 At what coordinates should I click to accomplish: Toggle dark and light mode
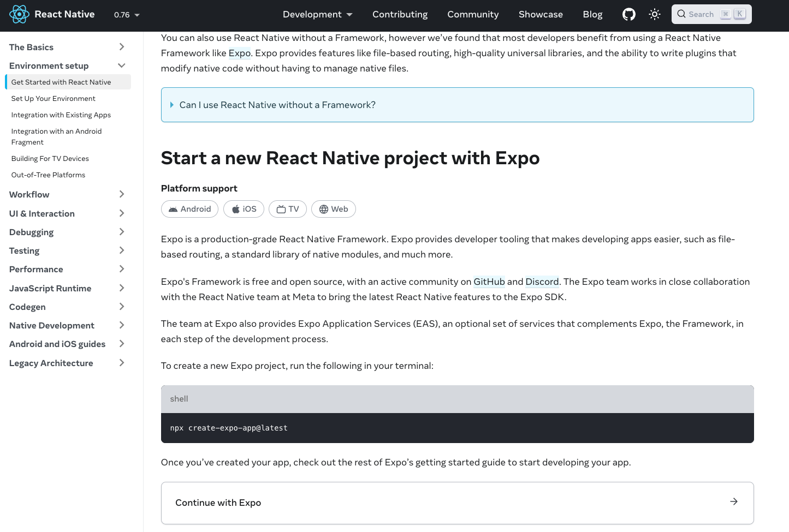click(x=655, y=14)
